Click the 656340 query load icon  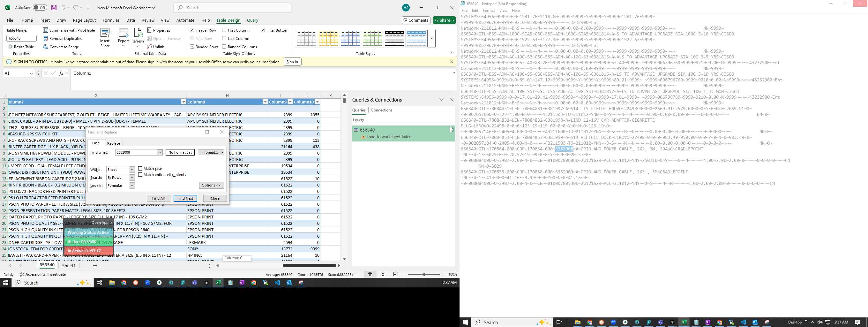point(451,130)
